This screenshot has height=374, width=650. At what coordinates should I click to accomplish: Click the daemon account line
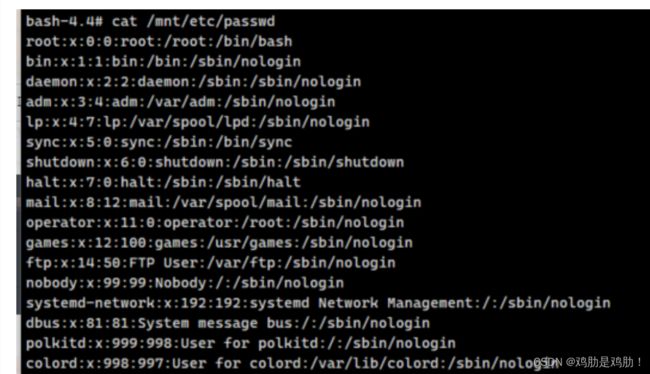pyautogui.click(x=193, y=82)
